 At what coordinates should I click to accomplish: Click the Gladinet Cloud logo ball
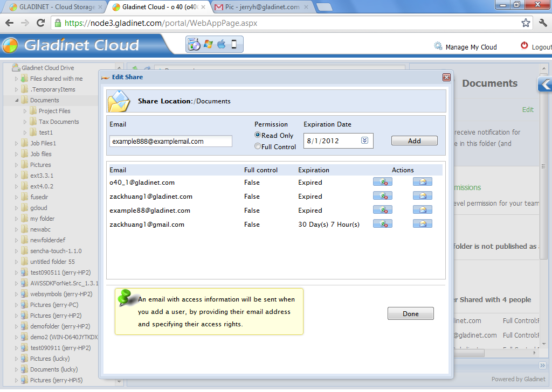(10, 46)
